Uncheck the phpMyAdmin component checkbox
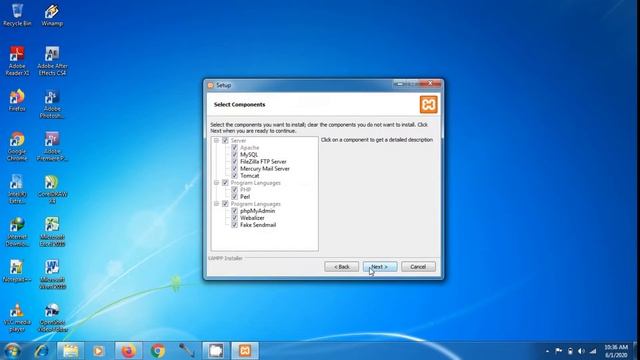Image resolution: width=640 pixels, height=360 pixels. [234, 211]
